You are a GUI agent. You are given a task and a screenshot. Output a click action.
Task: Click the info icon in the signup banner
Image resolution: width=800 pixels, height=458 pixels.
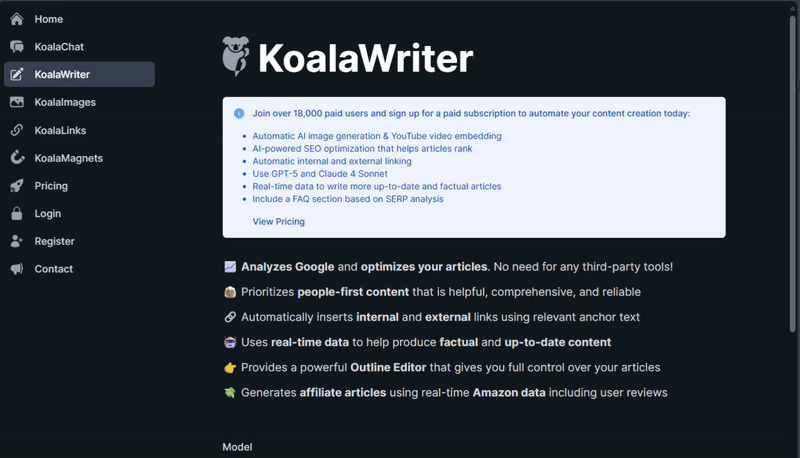(239, 114)
